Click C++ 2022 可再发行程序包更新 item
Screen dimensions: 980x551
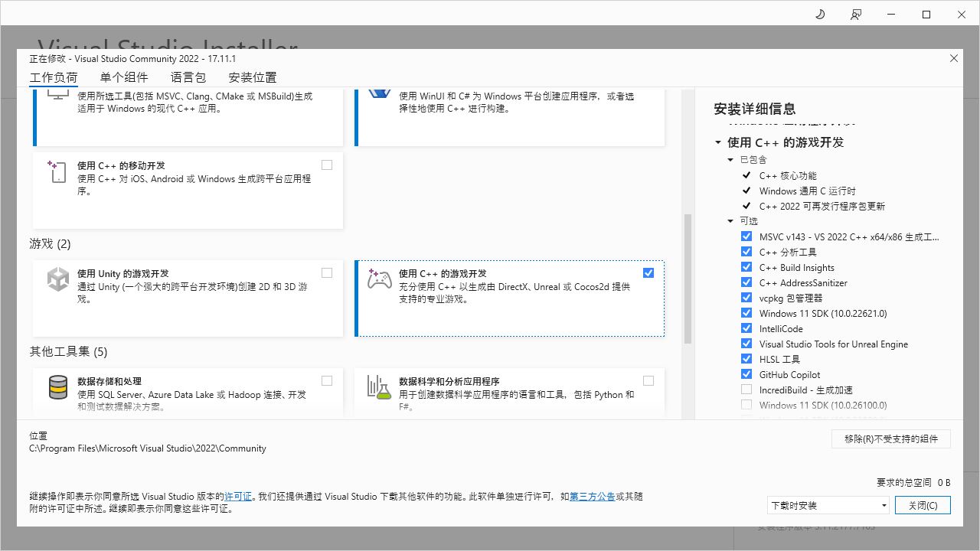point(822,206)
